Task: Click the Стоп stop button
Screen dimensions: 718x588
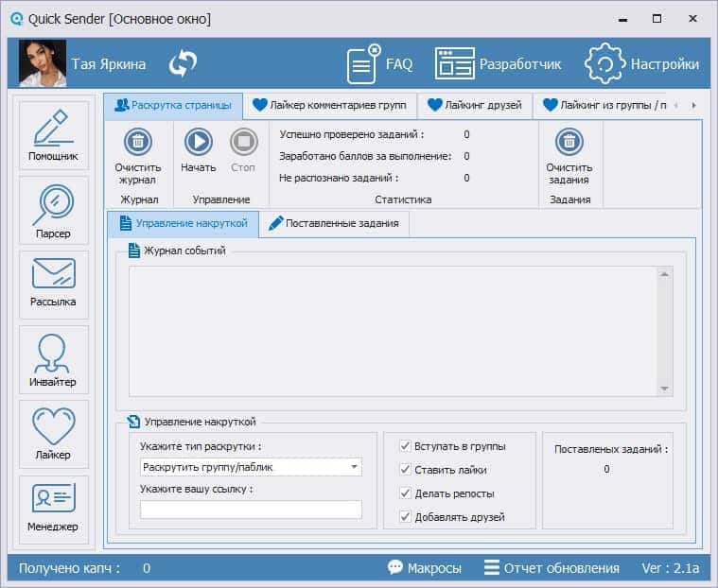Action: point(244,142)
